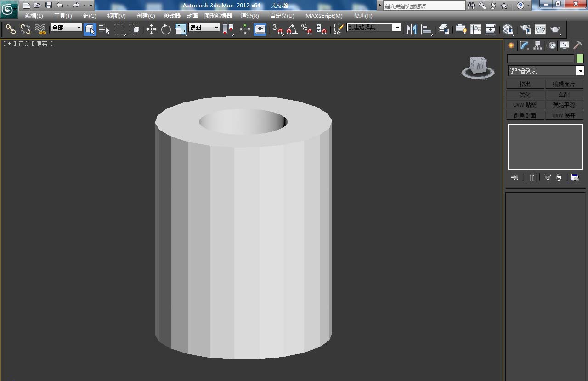Open the Material Editor sphere icon
588x381 pixels.
508,29
